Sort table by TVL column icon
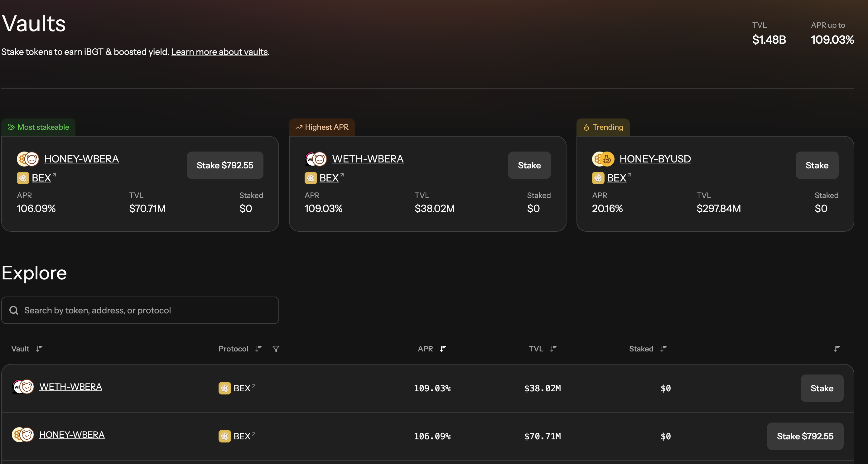This screenshot has height=464, width=868. [553, 349]
